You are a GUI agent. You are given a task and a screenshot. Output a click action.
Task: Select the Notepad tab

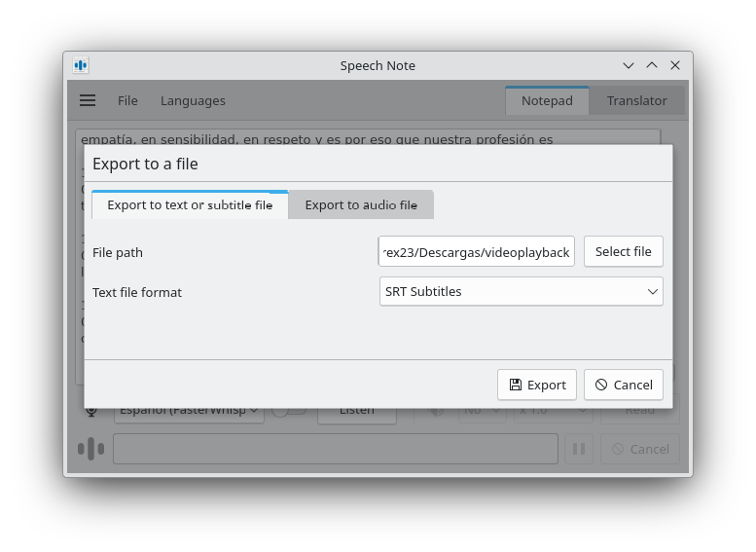click(x=547, y=100)
